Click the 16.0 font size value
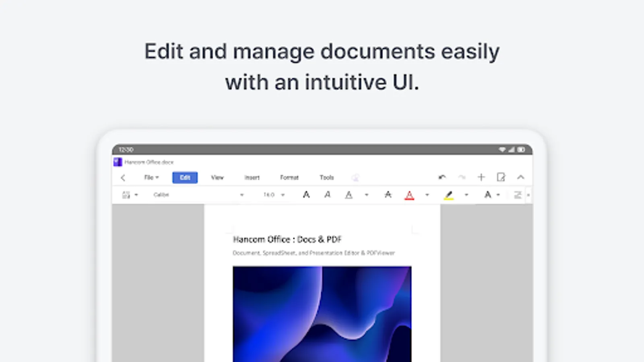This screenshot has height=362, width=644. pos(269,195)
